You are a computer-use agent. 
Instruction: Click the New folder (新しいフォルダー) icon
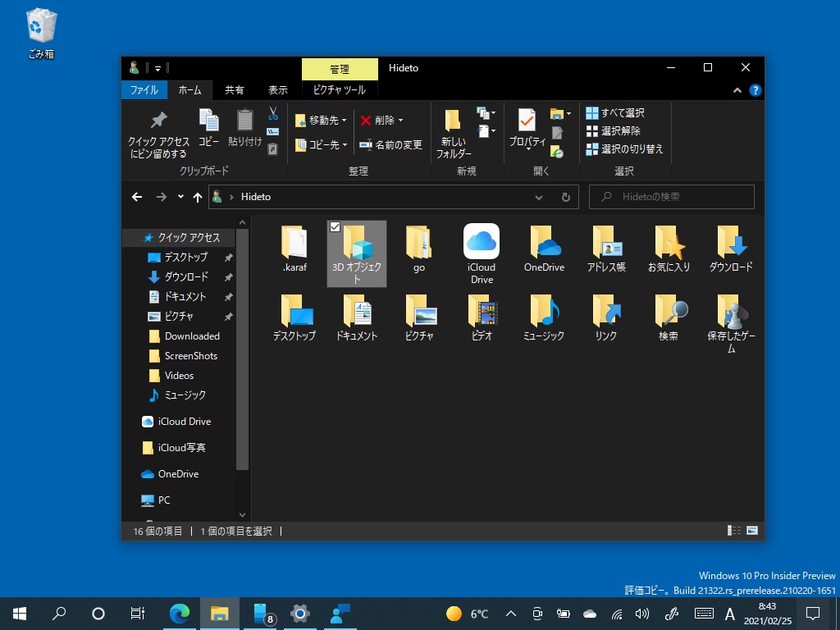(453, 121)
